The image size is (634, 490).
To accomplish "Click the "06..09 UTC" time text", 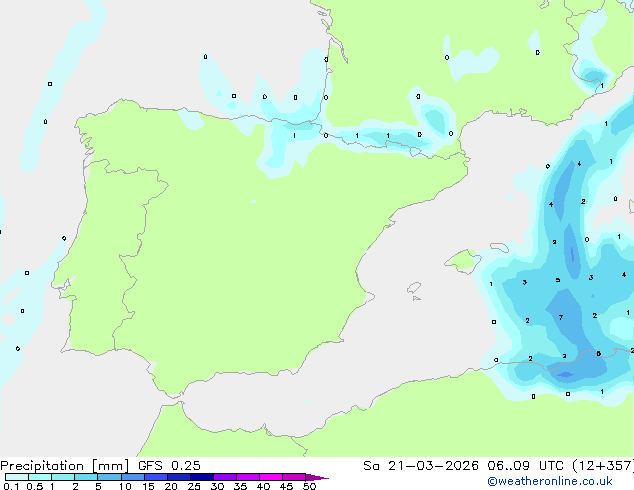I will click(525, 466).
